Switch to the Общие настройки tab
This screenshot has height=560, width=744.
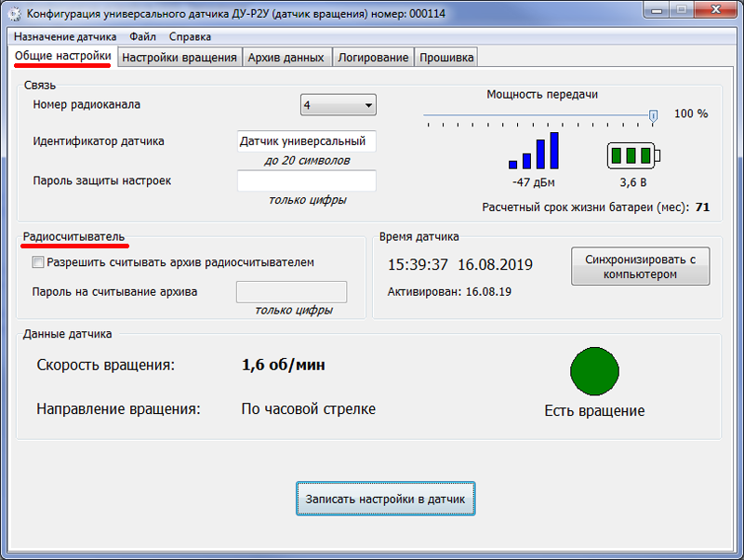point(62,56)
